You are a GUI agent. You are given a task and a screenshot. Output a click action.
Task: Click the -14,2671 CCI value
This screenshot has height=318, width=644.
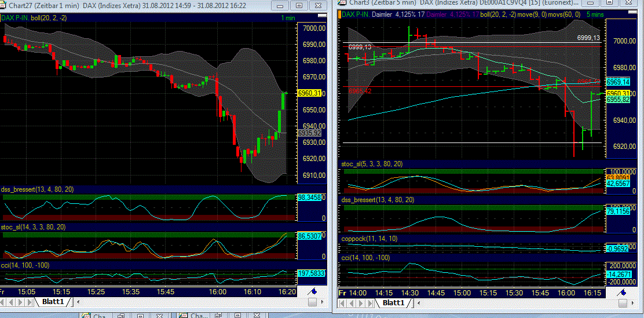[x=619, y=274]
